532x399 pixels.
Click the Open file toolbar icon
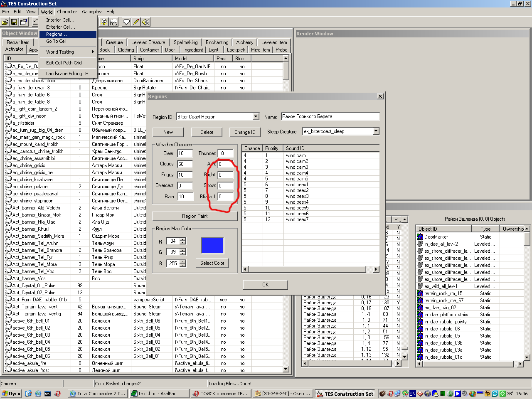tap(5, 22)
